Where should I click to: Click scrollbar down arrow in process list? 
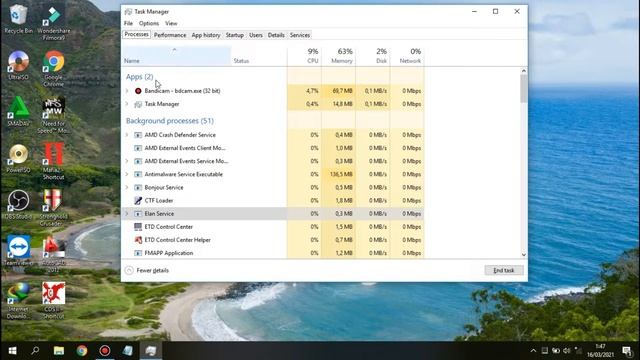pyautogui.click(x=524, y=255)
